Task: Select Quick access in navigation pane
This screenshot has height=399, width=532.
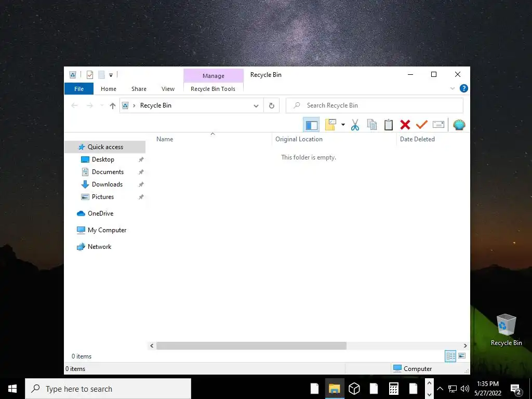Action: (105, 147)
